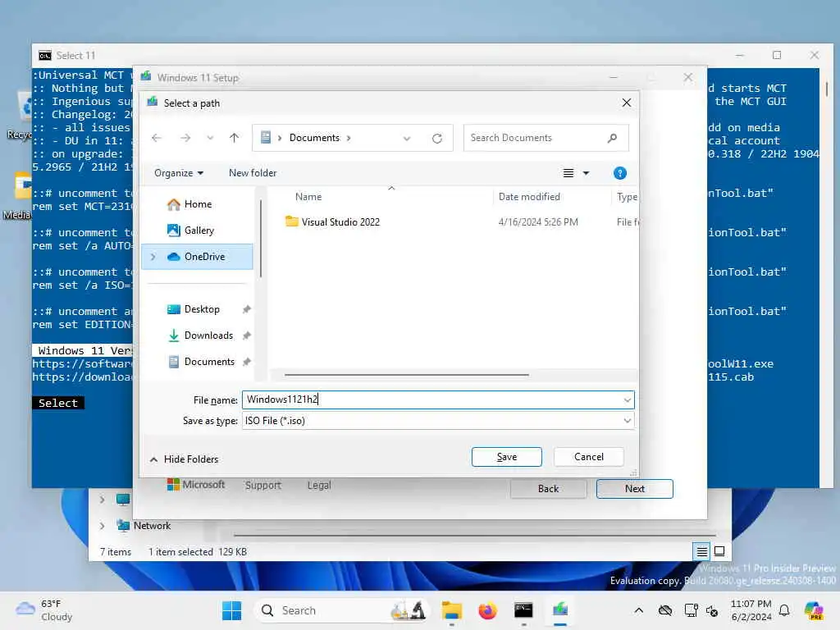840x630 pixels.
Task: Click the File name text field
Action: tap(431, 399)
